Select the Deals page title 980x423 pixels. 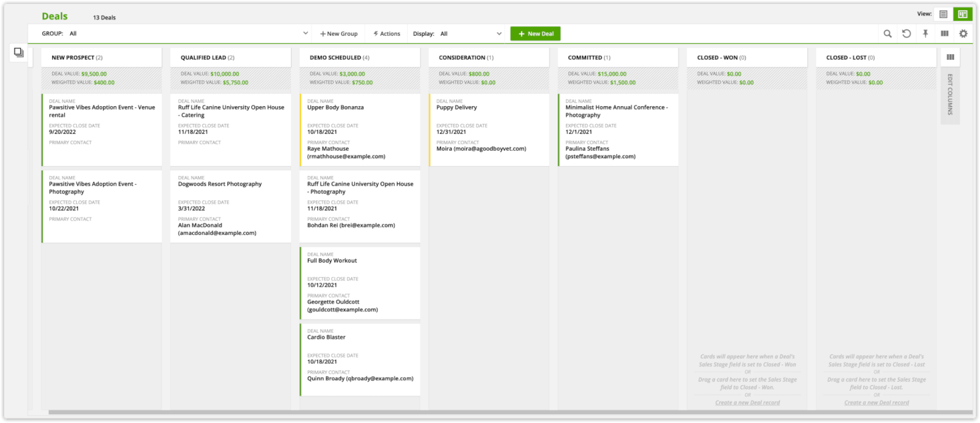click(53, 16)
